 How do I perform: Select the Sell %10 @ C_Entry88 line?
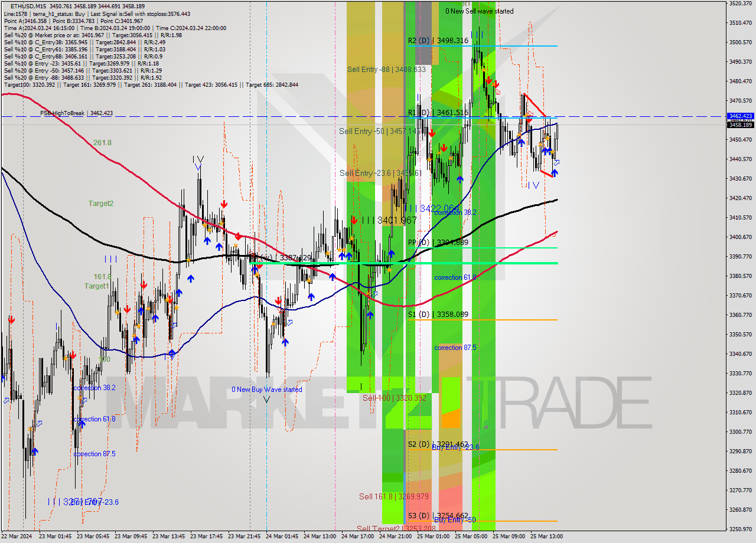[x=83, y=56]
